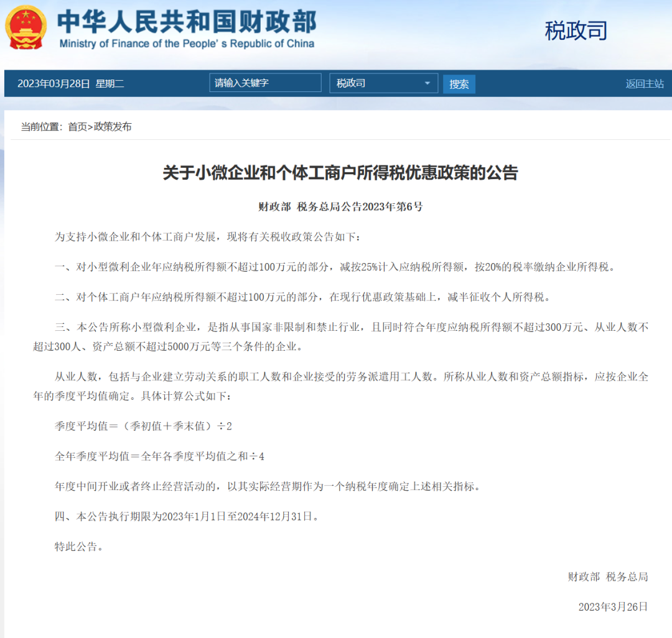Click the line 季度平均值＝（季初值＋季末值）÷2
This screenshot has height=638, width=672.
click(143, 426)
